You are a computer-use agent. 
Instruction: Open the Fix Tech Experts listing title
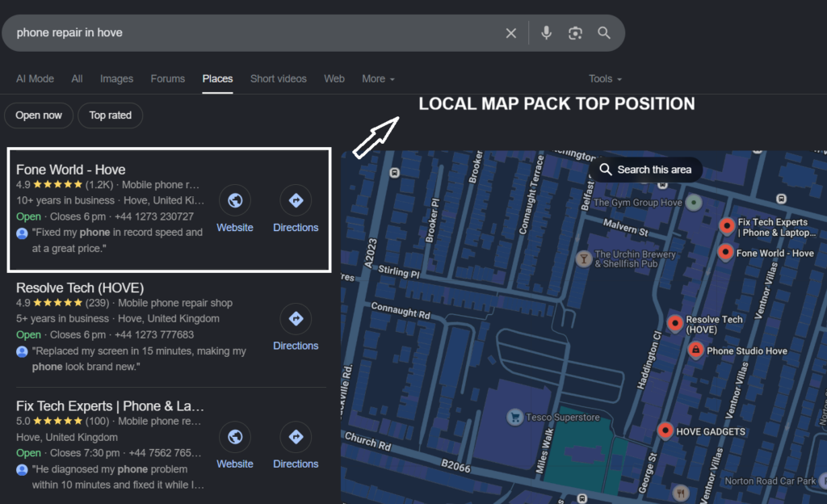tap(110, 406)
